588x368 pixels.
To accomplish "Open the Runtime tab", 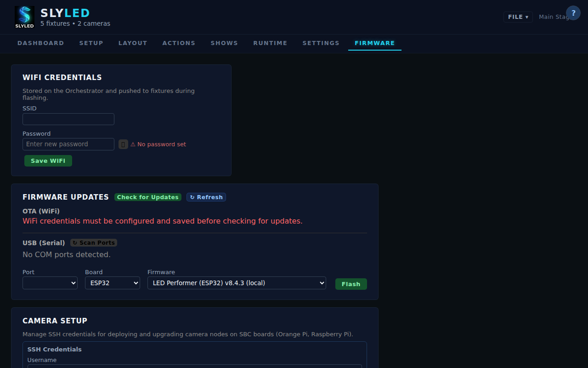I will (x=270, y=43).
